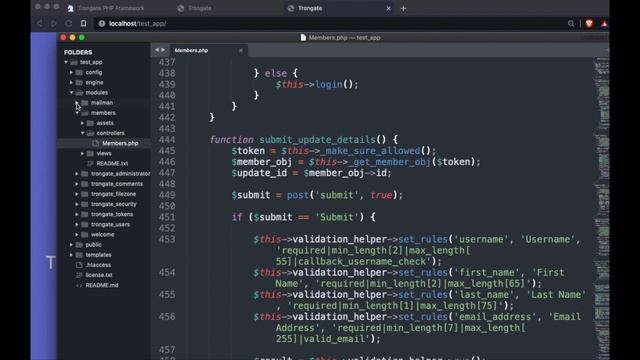
Task: Expand the engine folder
Action: [71, 82]
